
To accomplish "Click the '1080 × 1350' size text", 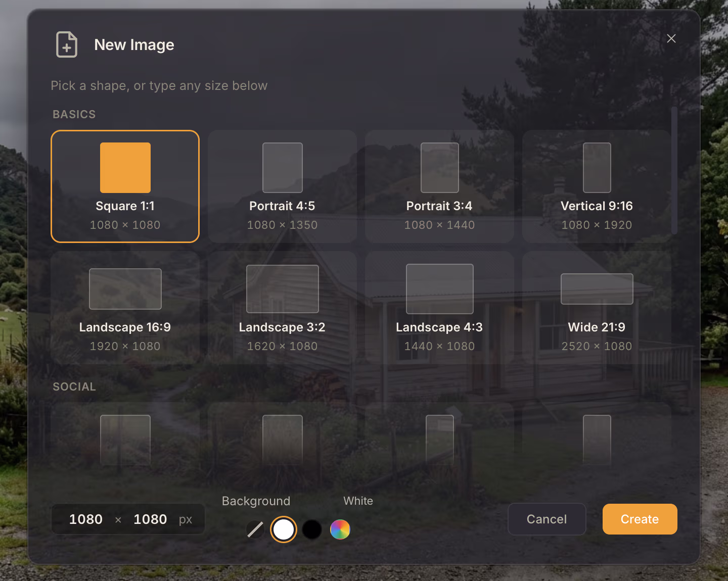I will point(282,225).
